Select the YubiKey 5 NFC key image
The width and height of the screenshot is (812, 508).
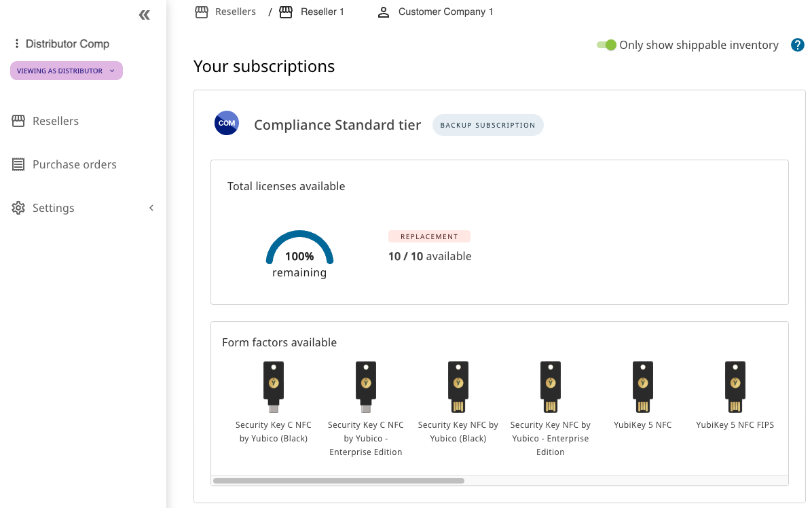click(x=643, y=387)
